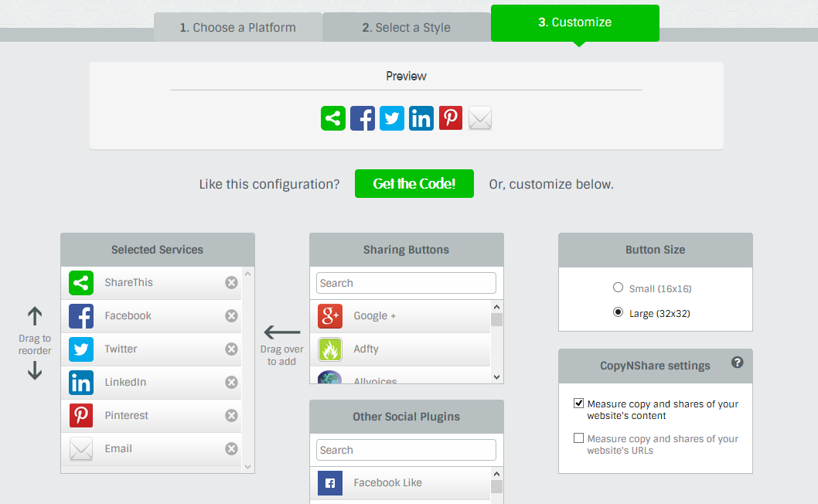Focus the Sharing Buttons search field

[x=406, y=283]
